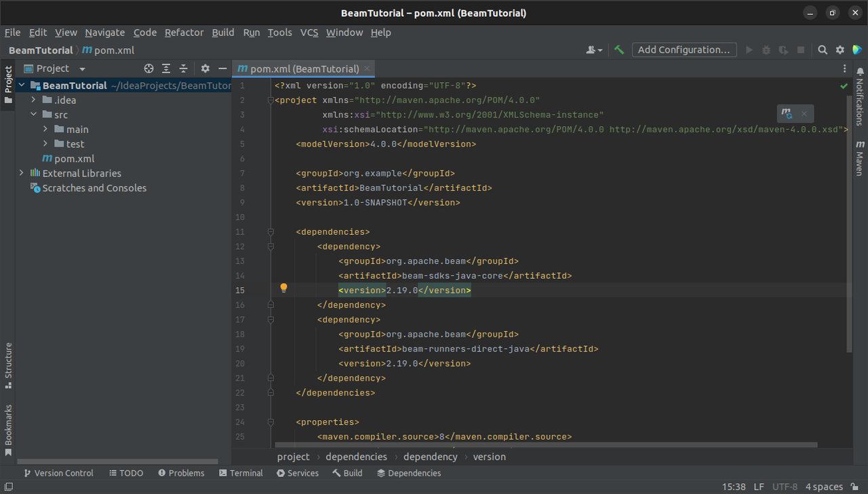Open the Bookmarks tool window
Viewport: 868px width, 494px height.
(x=8, y=430)
